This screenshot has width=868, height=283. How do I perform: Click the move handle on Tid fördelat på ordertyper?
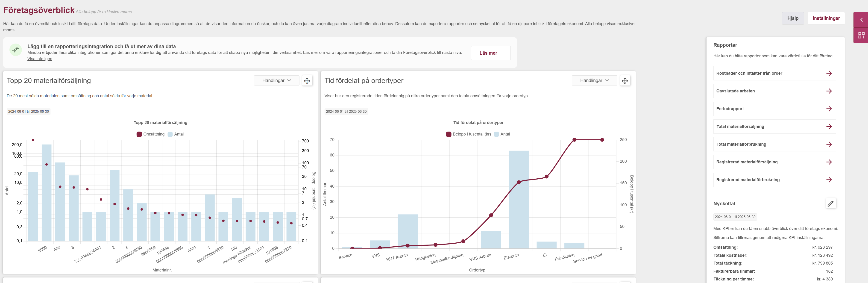[x=625, y=81]
